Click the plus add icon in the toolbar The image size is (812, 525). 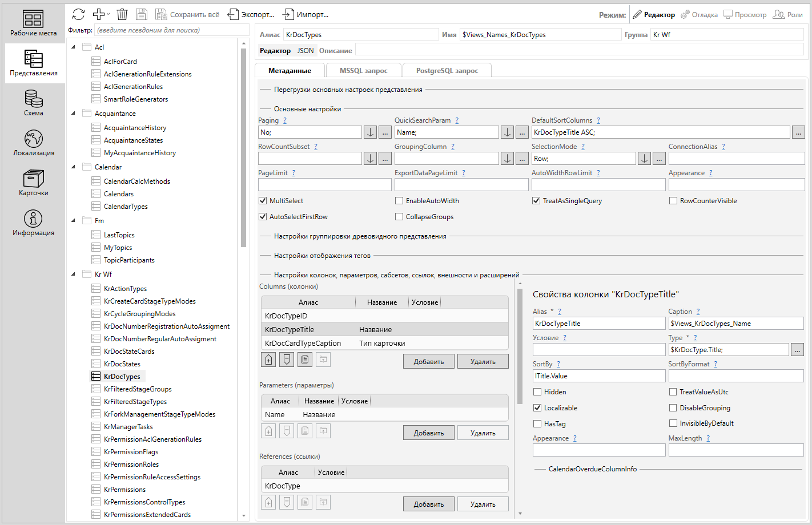(x=99, y=14)
